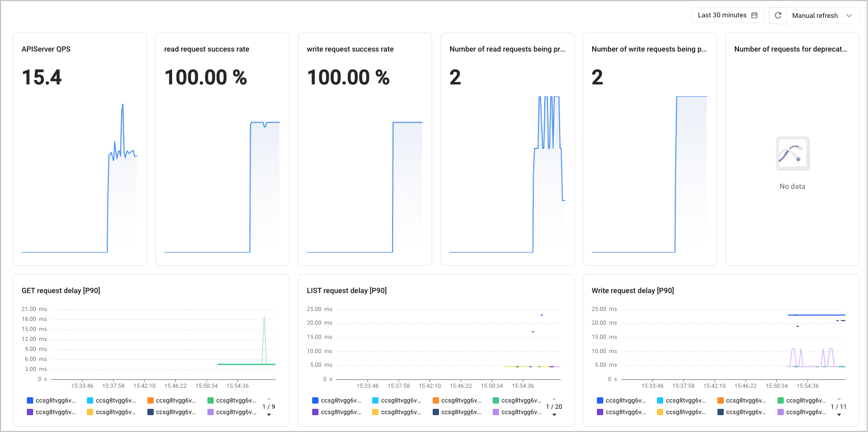
Task: Click the purple legend entry under LIST request delay
Action: click(x=337, y=412)
